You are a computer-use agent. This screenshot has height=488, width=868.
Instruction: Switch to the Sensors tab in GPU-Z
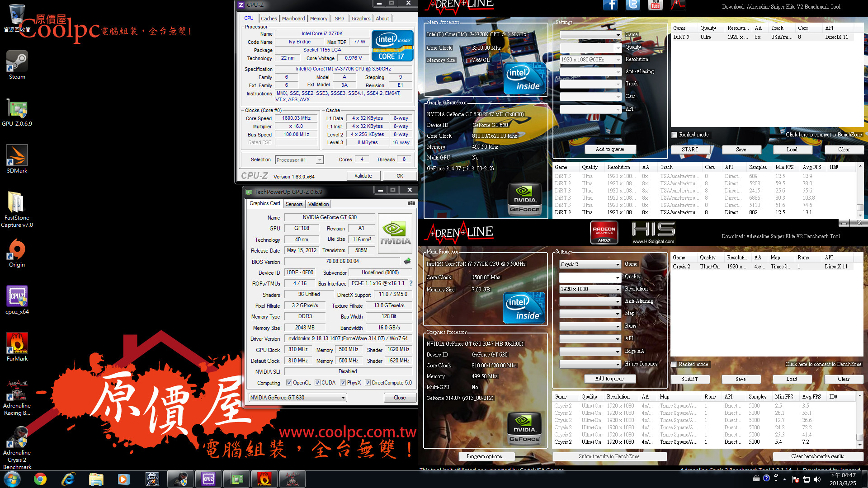click(294, 204)
